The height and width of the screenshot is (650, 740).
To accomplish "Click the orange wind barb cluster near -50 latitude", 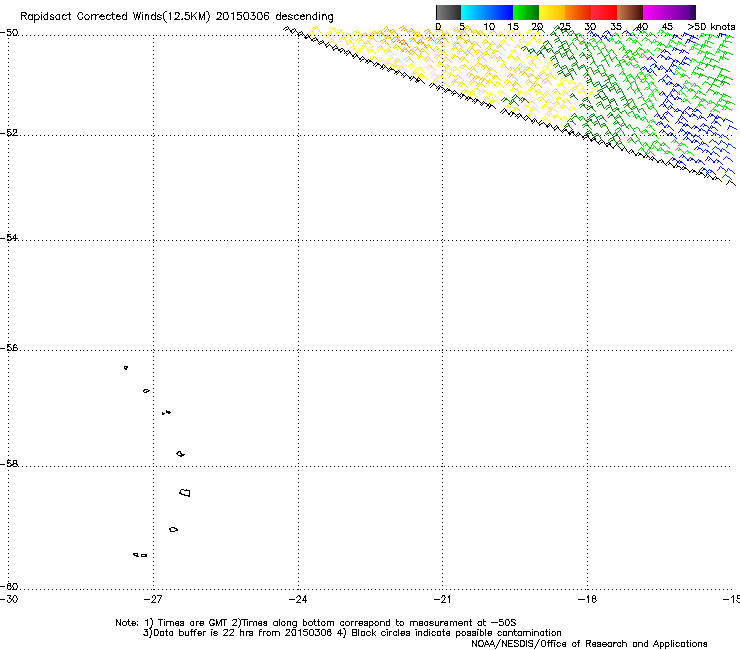I will (406, 42).
